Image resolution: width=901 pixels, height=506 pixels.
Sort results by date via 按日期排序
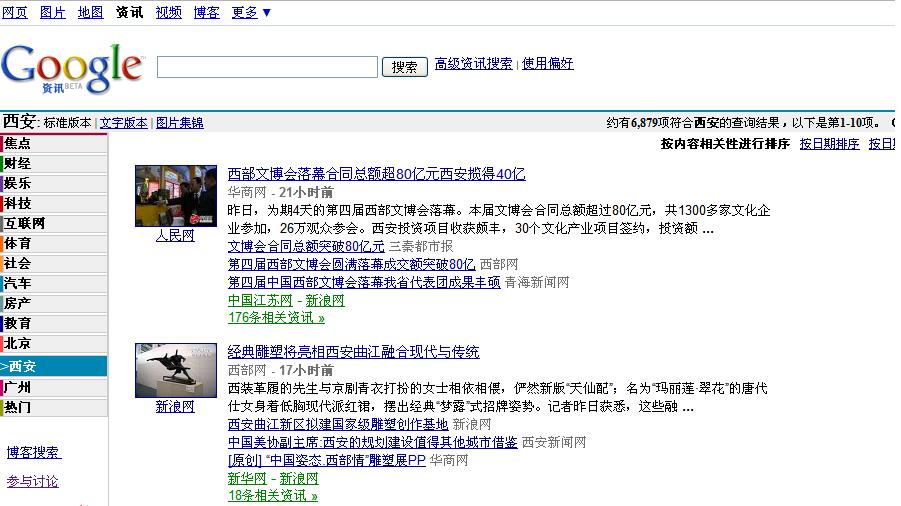(x=829, y=144)
